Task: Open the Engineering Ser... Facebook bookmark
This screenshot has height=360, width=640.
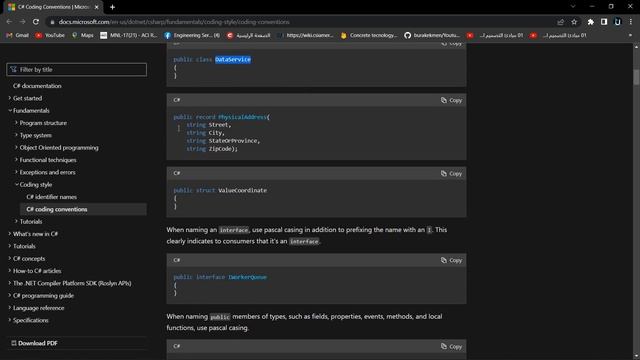Action: [x=192, y=36]
